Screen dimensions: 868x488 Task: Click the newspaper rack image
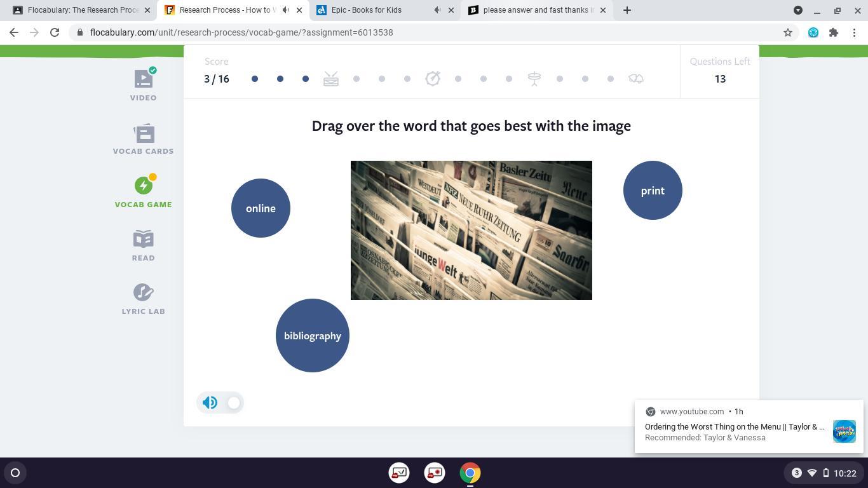pyautogui.click(x=471, y=230)
